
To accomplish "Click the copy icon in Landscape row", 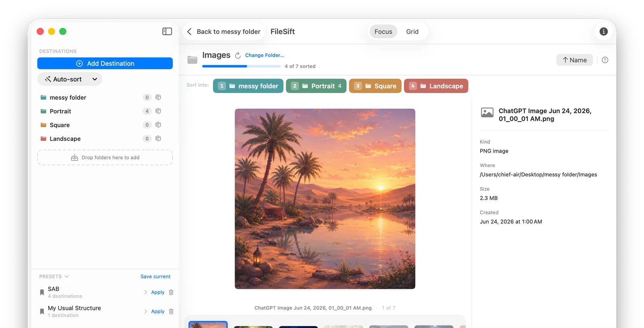I will [158, 138].
